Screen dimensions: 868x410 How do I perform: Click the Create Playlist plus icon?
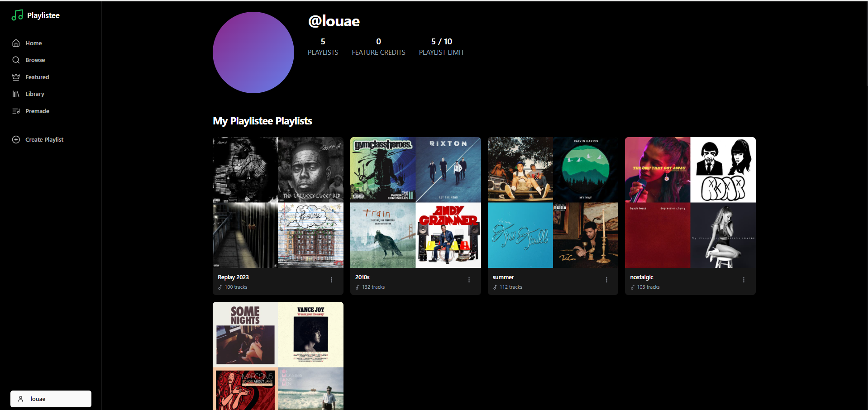click(16, 139)
